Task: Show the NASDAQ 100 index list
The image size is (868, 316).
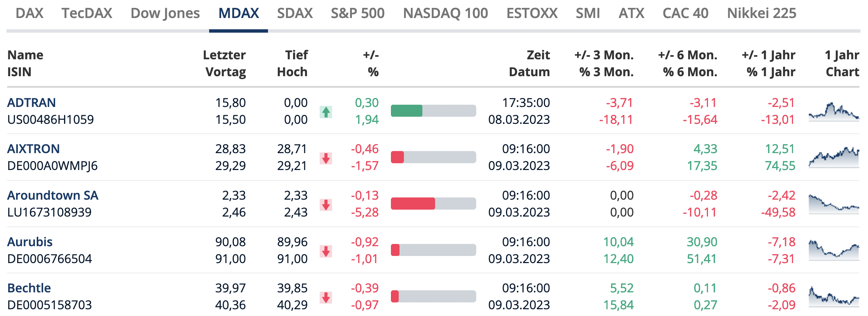Action: coord(445,14)
